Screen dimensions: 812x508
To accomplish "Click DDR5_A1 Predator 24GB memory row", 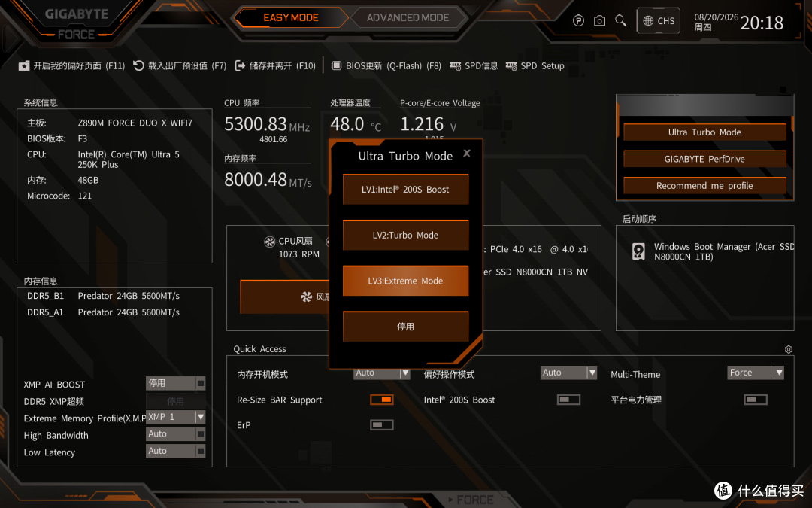I will click(104, 312).
